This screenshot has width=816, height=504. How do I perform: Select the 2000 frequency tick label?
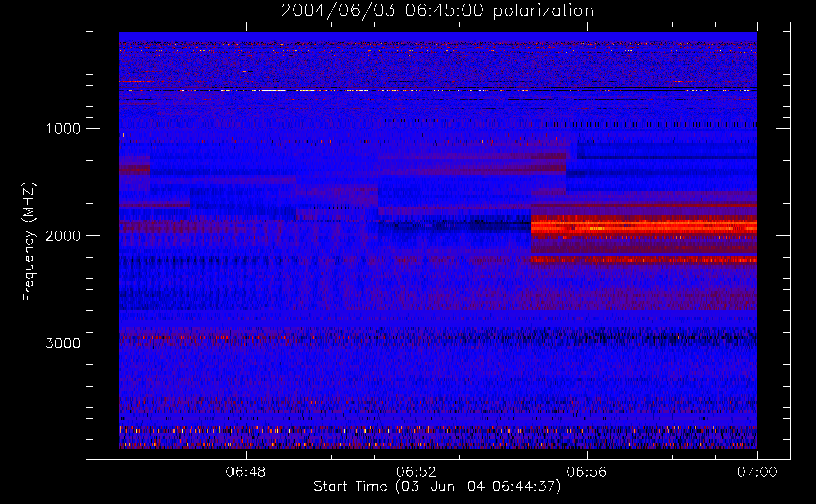(63, 236)
